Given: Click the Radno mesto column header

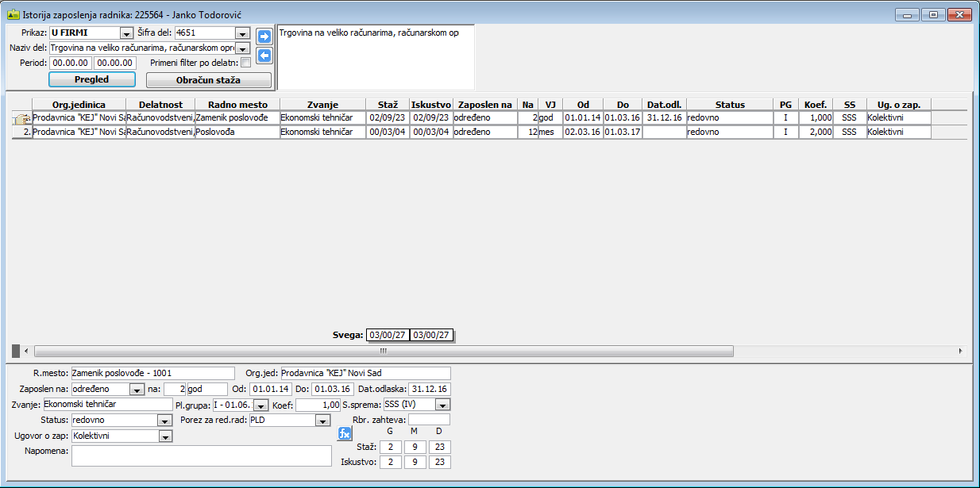Looking at the screenshot, I should 237,105.
